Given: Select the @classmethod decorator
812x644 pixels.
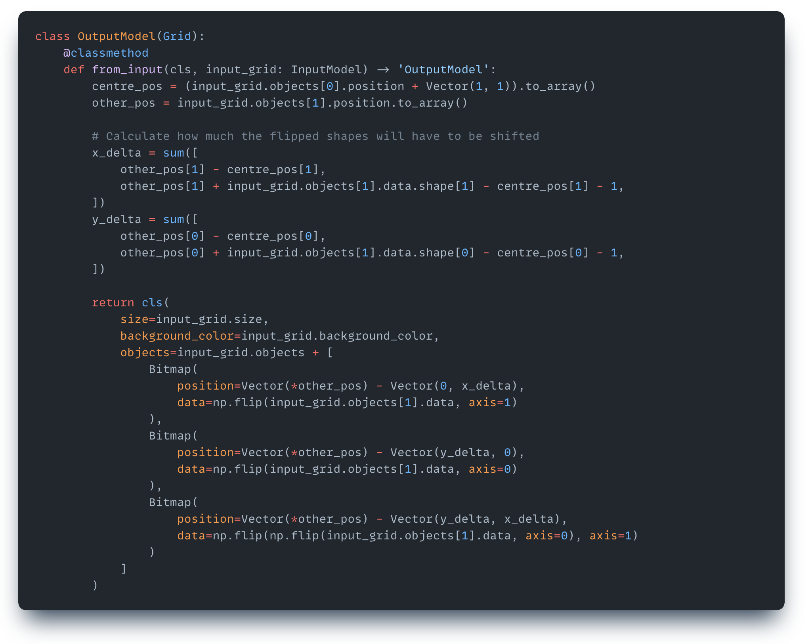Looking at the screenshot, I should point(105,53).
